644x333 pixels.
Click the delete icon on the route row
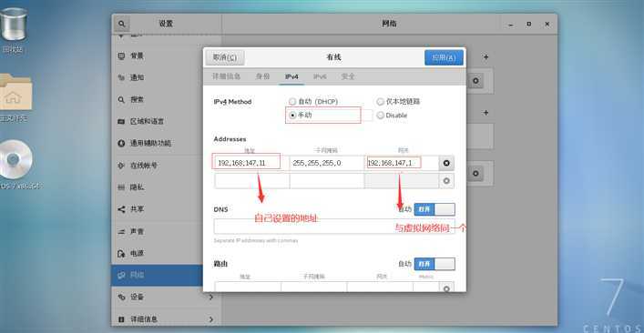coord(446,288)
